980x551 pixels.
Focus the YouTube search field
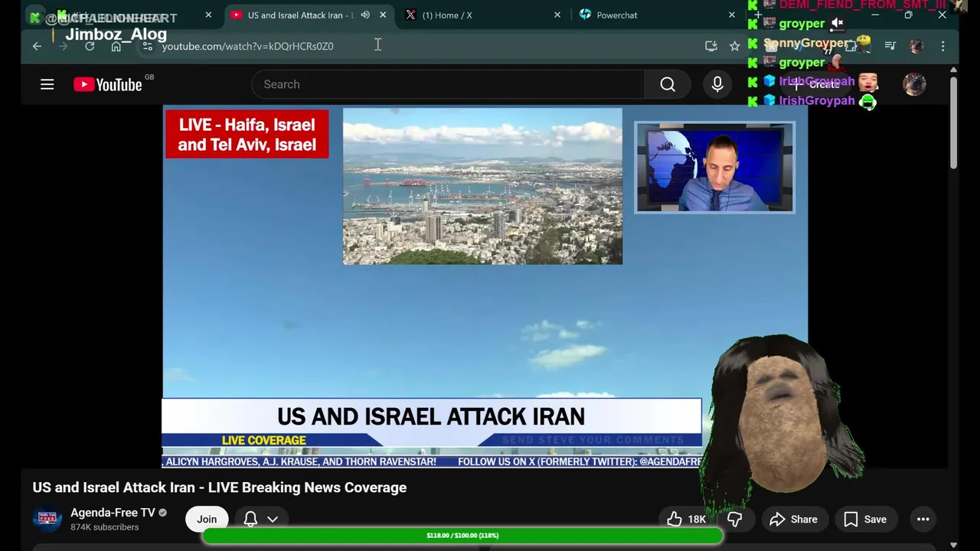point(448,84)
